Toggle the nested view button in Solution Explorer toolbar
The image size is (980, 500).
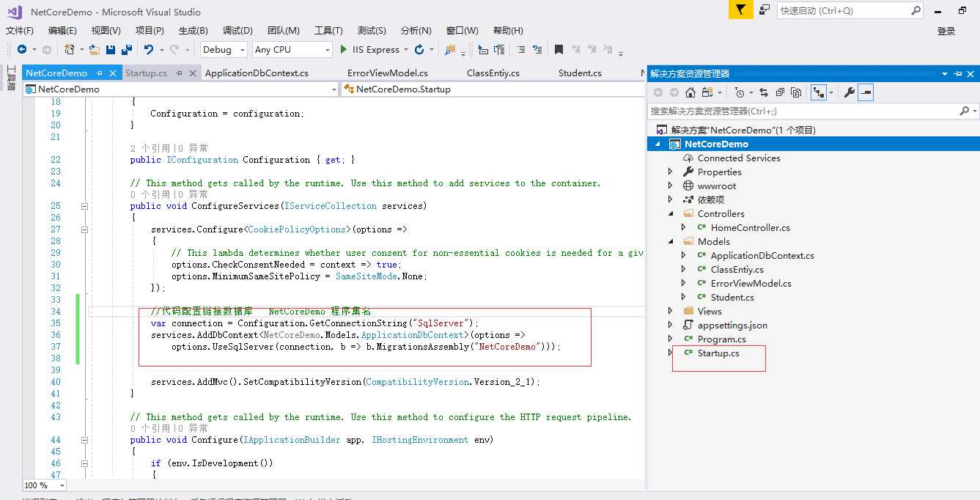(x=819, y=92)
